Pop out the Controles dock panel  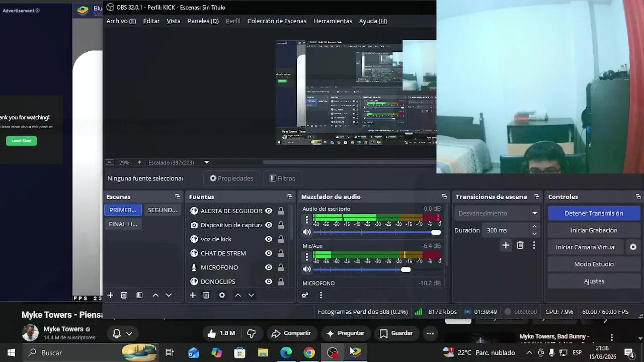click(638, 197)
